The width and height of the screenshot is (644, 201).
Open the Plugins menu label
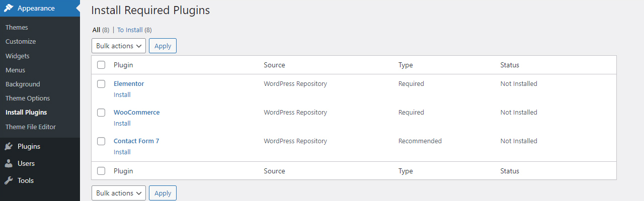[x=29, y=147]
